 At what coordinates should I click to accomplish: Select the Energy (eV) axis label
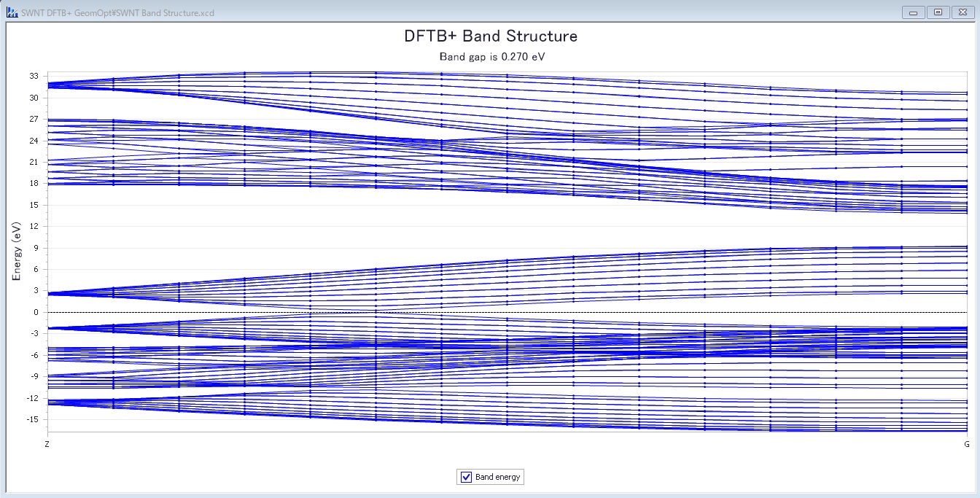[16, 252]
